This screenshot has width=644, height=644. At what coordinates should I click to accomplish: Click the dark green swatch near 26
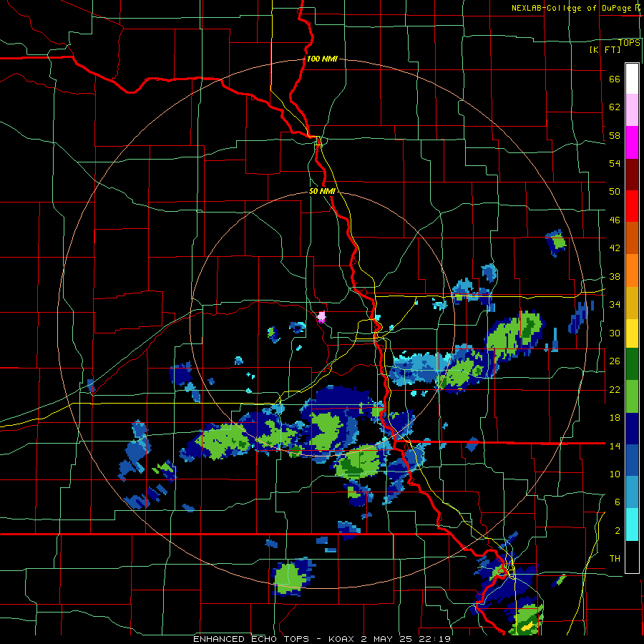tap(632, 364)
